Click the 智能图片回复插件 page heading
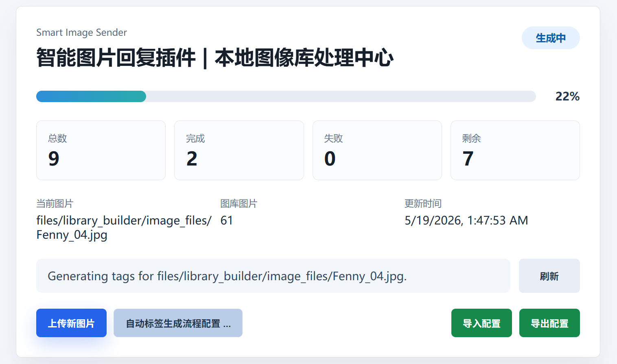The height and width of the screenshot is (364, 617). pos(215,57)
